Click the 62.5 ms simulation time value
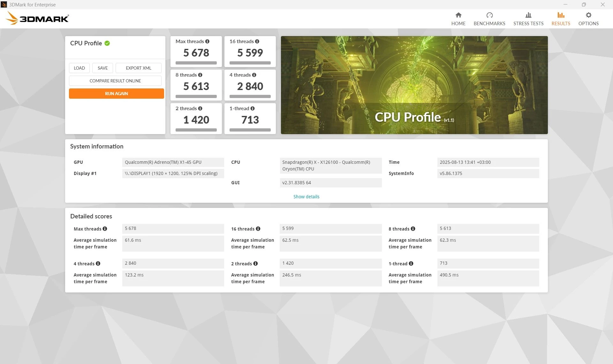 [x=330, y=244]
